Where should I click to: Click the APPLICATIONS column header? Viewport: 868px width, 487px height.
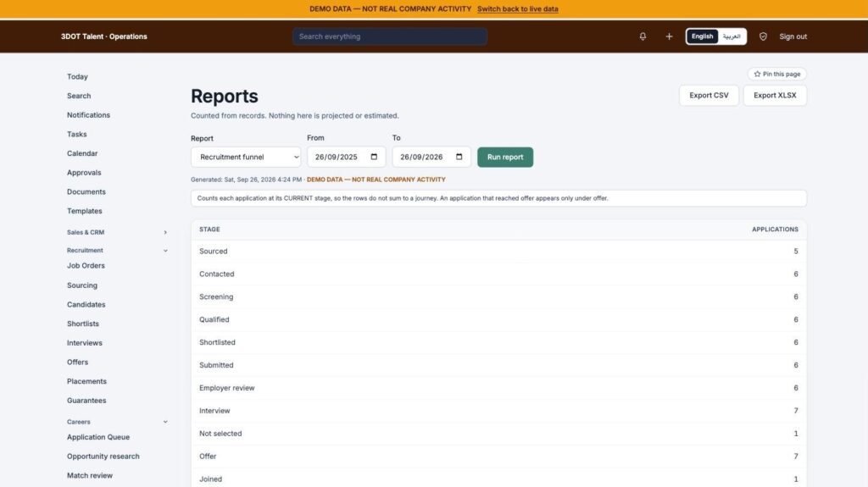click(x=775, y=230)
